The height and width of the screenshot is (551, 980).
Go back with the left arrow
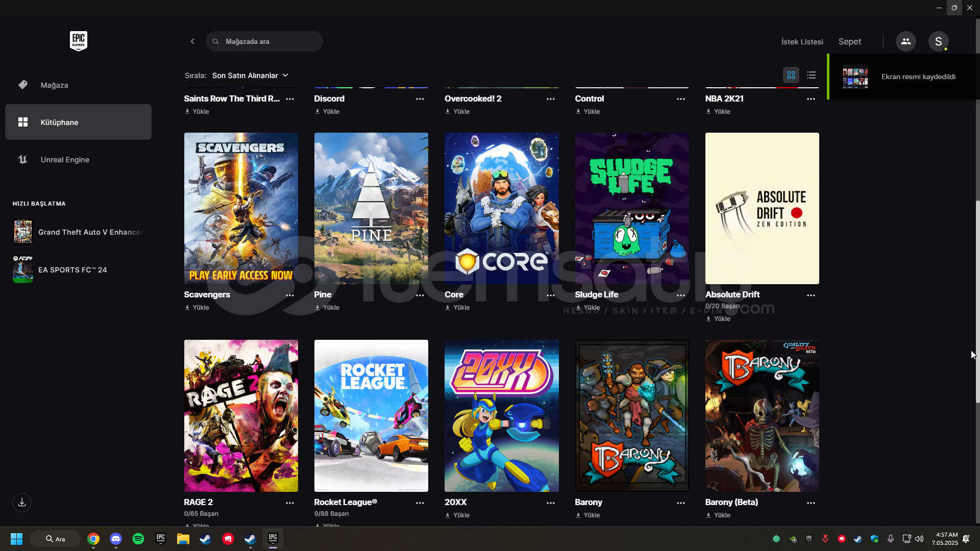coord(192,41)
